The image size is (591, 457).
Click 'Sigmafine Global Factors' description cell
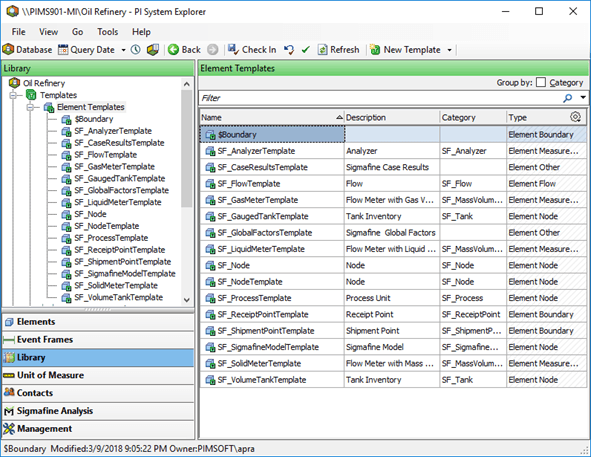point(391,233)
